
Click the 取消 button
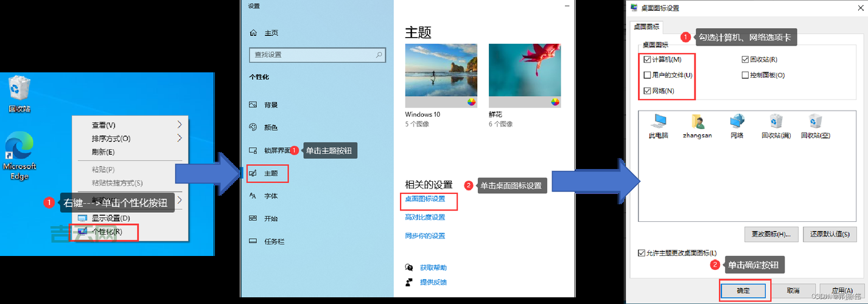[793, 291]
